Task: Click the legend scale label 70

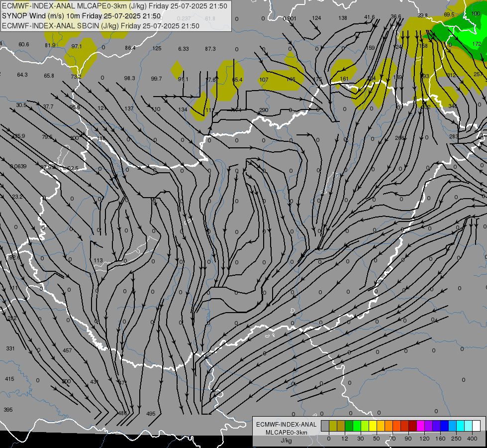Action: (392, 439)
